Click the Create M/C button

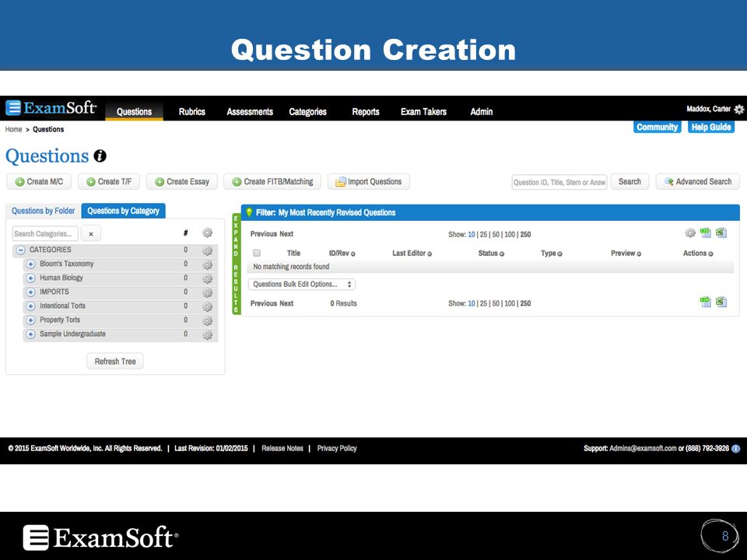click(39, 182)
